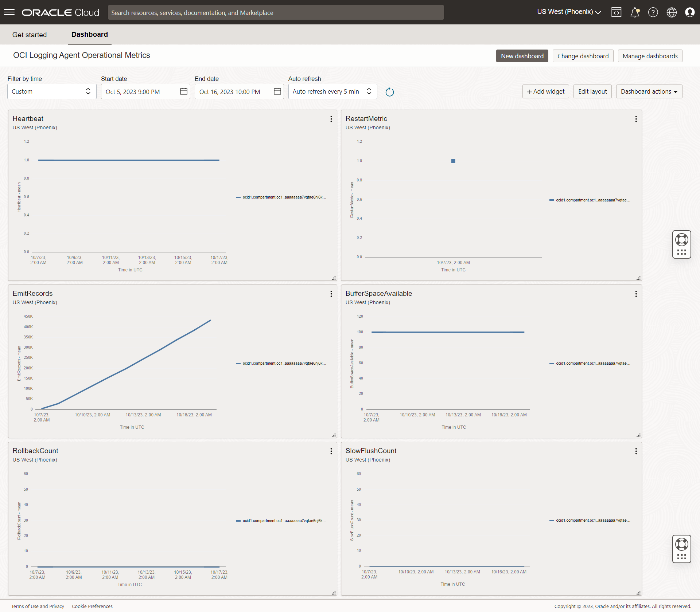
Task: Launch the Cloud Shell console icon
Action: [617, 12]
